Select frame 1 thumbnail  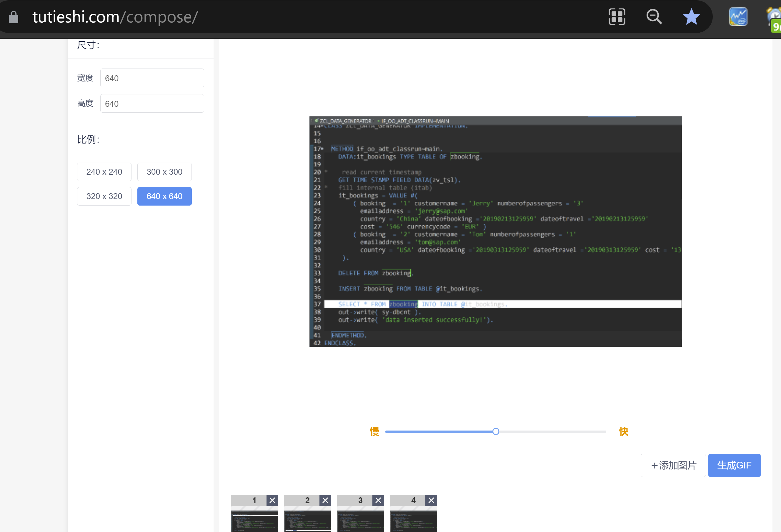click(254, 521)
